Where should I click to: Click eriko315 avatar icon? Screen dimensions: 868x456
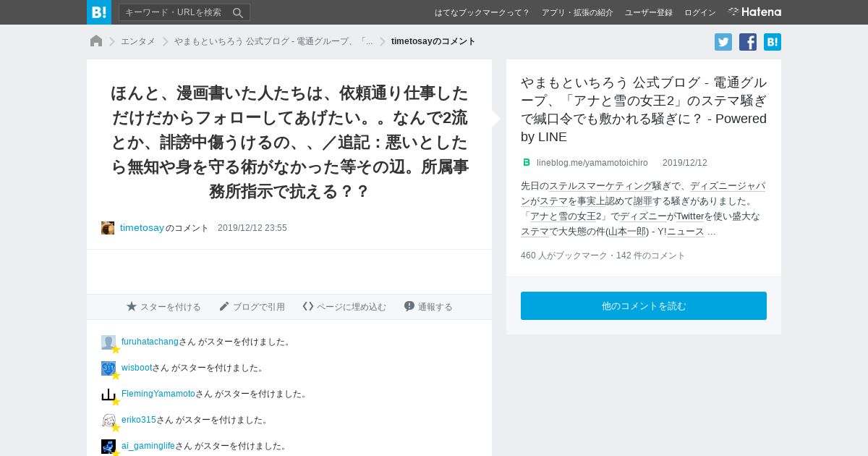pyautogui.click(x=109, y=421)
